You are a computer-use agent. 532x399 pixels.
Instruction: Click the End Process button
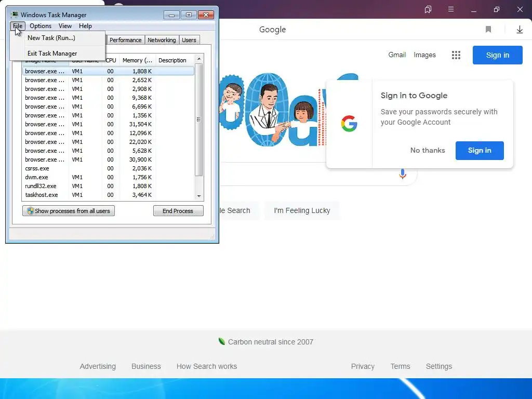(x=178, y=211)
